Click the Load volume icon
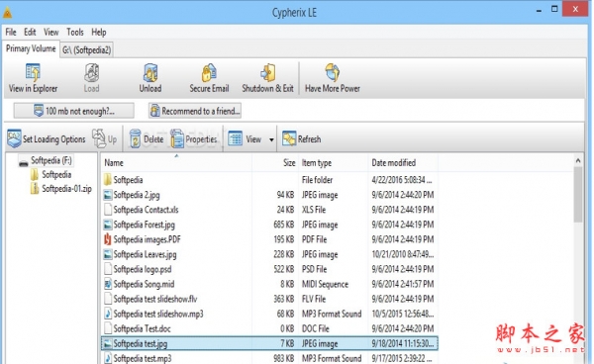The width and height of the screenshot is (594, 364). [x=92, y=72]
